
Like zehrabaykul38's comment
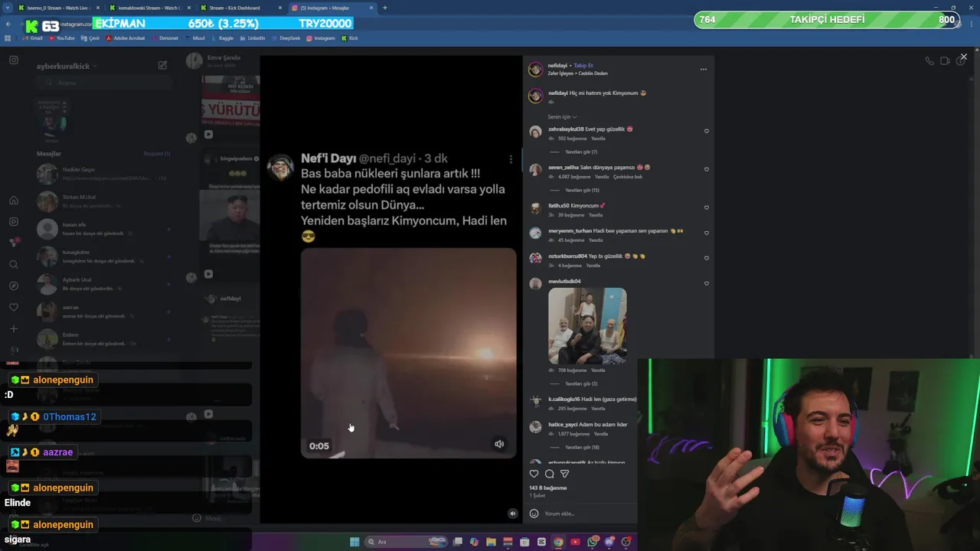706,131
